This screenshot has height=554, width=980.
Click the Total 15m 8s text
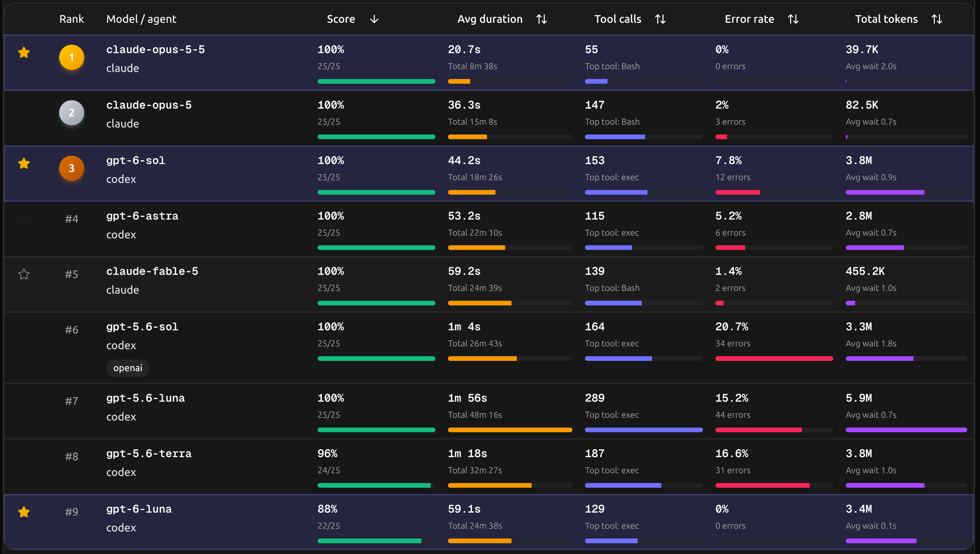pos(473,122)
